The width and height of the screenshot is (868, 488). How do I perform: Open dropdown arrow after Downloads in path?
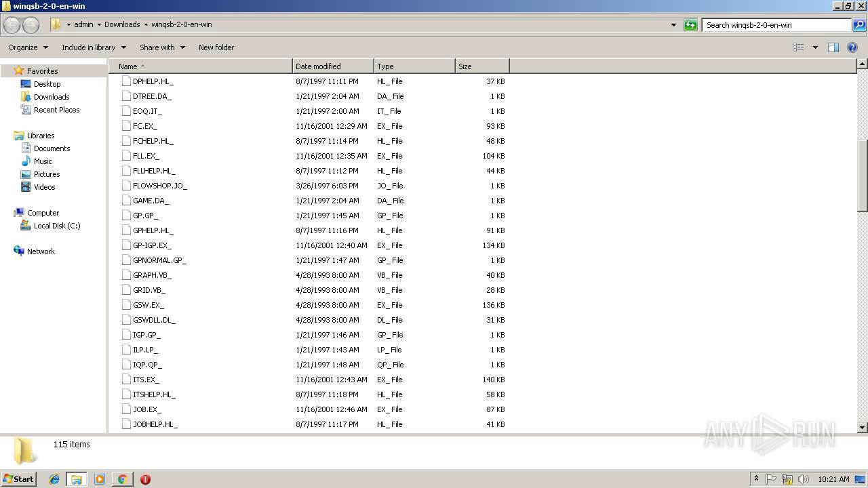[145, 25]
